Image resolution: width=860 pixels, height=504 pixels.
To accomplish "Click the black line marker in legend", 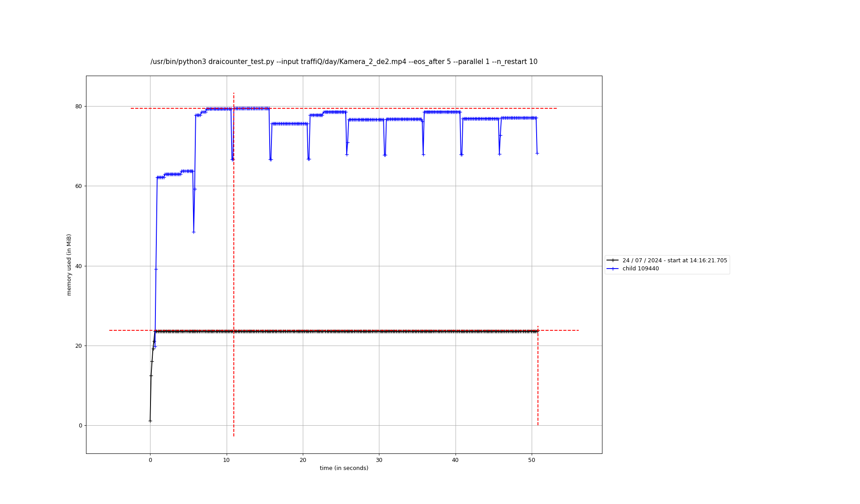I will click(612, 261).
